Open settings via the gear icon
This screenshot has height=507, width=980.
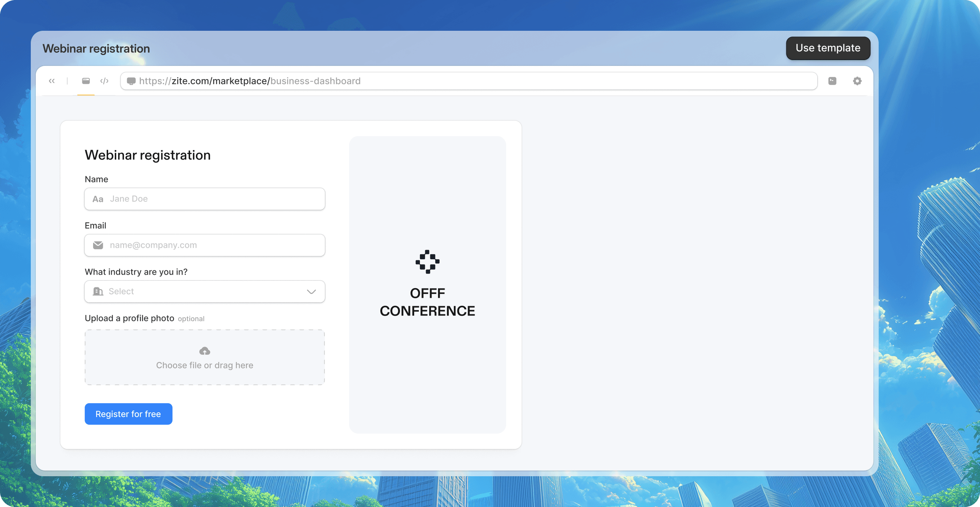(x=857, y=81)
